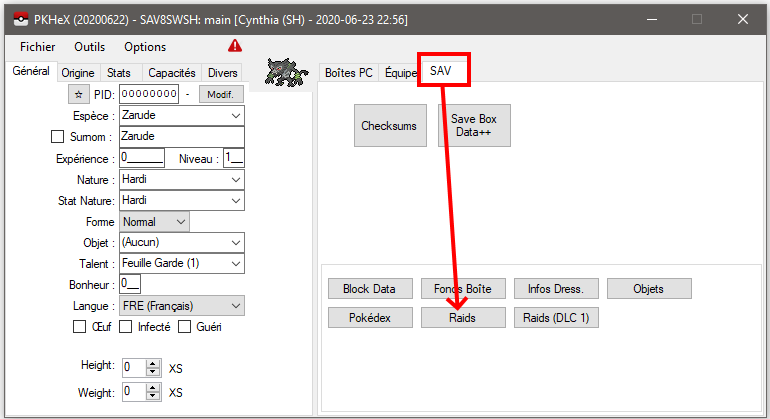Minimize the PKHeX window
770x419 pixels.
click(652, 20)
